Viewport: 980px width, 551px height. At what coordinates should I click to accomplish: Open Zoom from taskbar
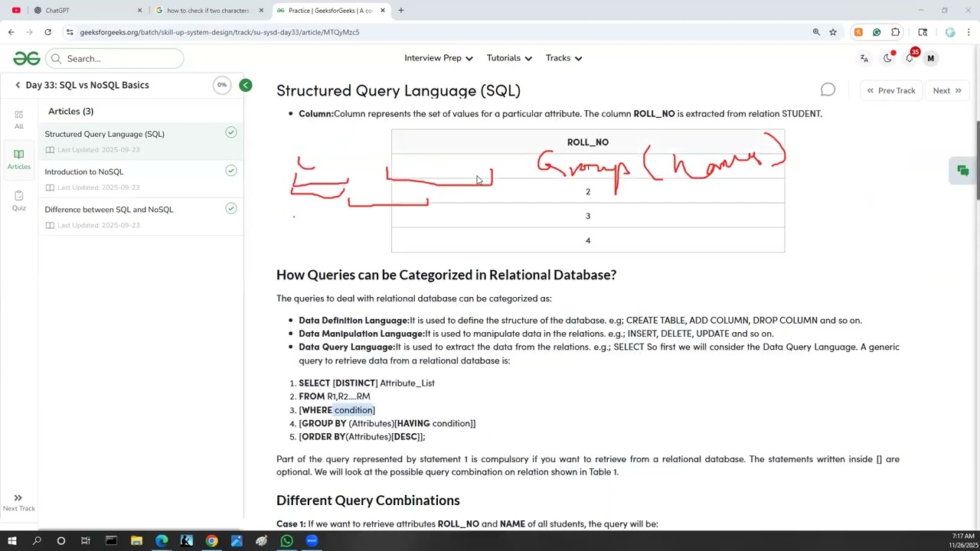pos(312,541)
